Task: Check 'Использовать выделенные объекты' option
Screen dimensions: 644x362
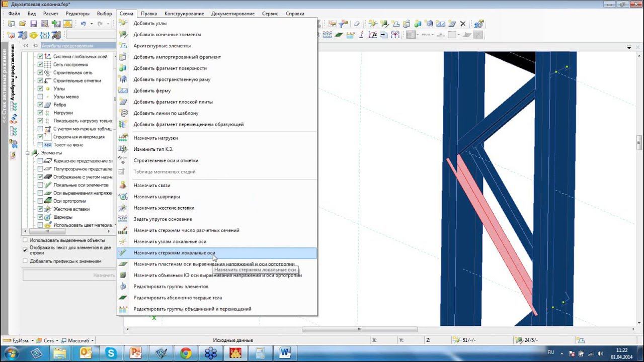Action: tap(25, 240)
